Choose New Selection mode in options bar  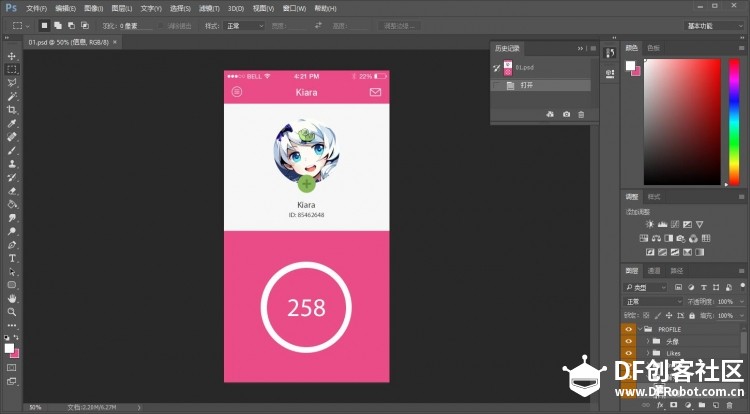click(44, 25)
